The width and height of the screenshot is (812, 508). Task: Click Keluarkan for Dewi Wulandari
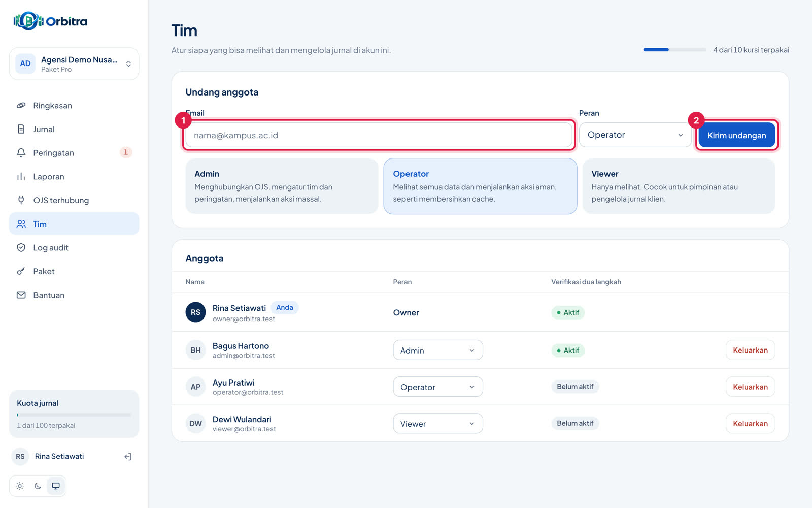tap(750, 423)
